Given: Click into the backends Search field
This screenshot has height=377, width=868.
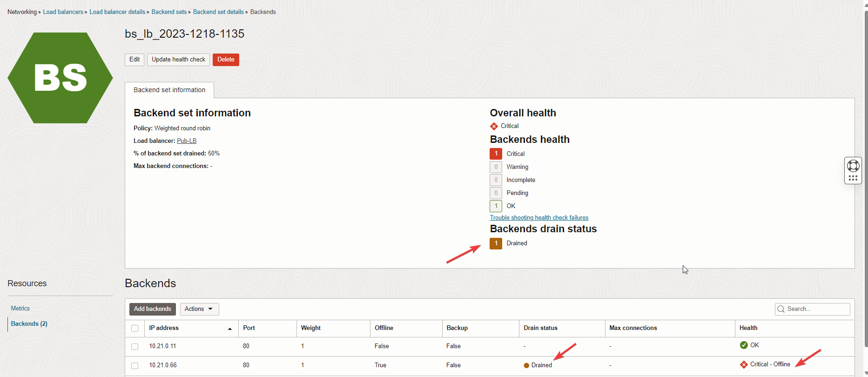Looking at the screenshot, I should pyautogui.click(x=817, y=309).
